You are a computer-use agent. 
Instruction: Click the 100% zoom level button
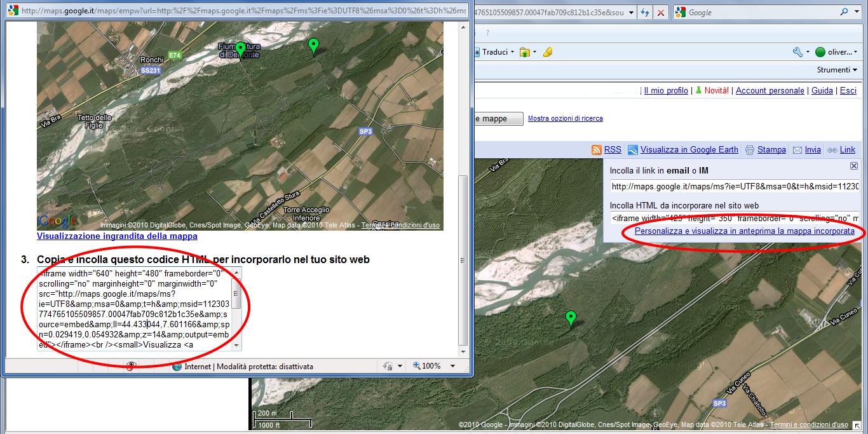(427, 366)
